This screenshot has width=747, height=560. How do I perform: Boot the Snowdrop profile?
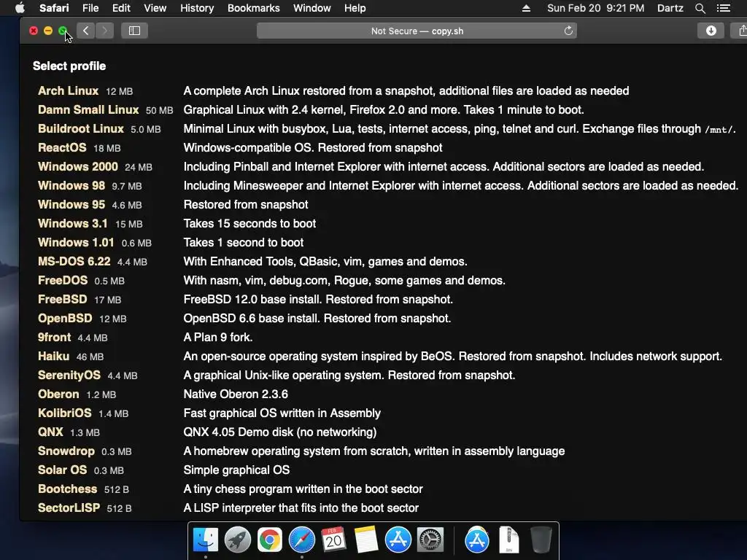[66, 451]
